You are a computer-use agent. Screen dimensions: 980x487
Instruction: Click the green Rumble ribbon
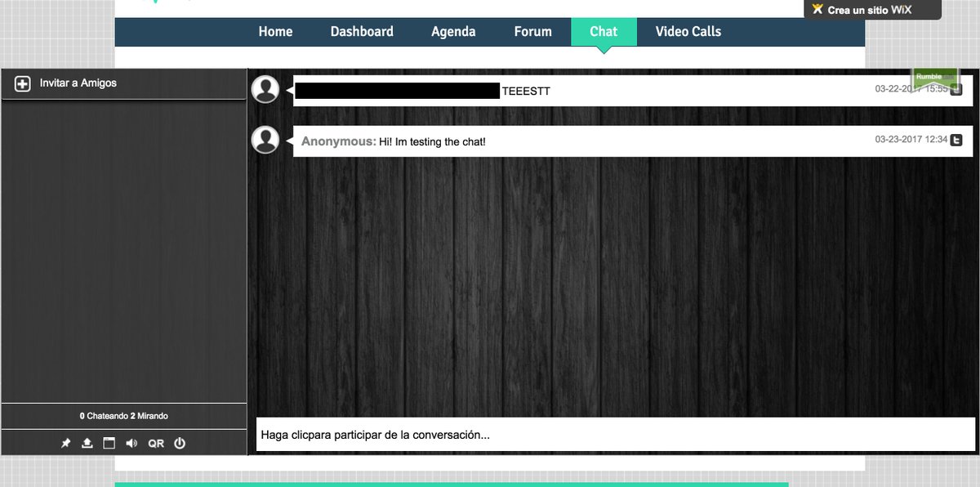(x=935, y=78)
